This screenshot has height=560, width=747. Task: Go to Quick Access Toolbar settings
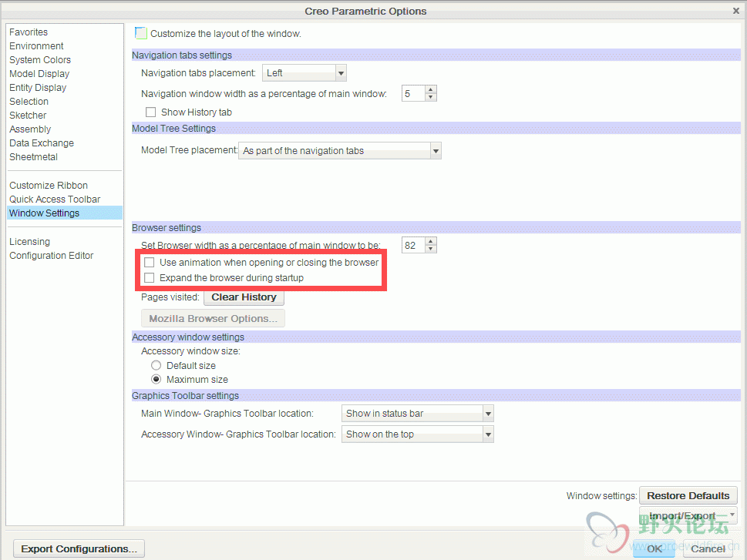(x=55, y=199)
